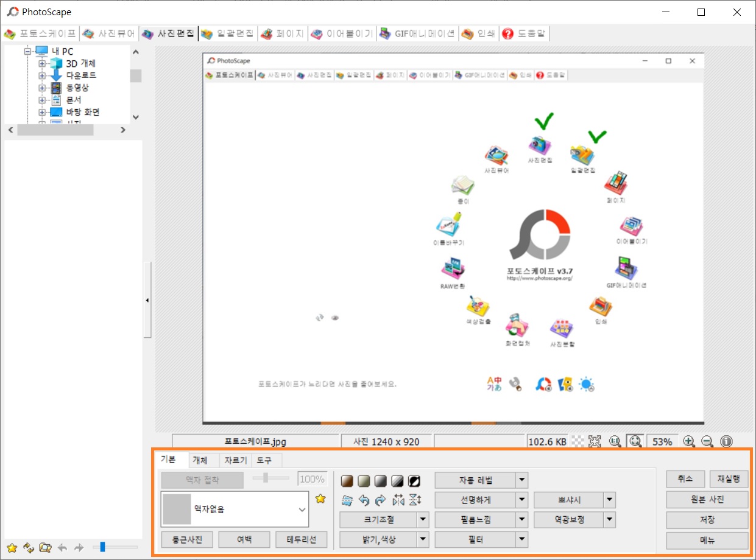This screenshot has width=756, height=560.
Task: Open the arrow next to 자동 레벨
Action: pos(521,480)
